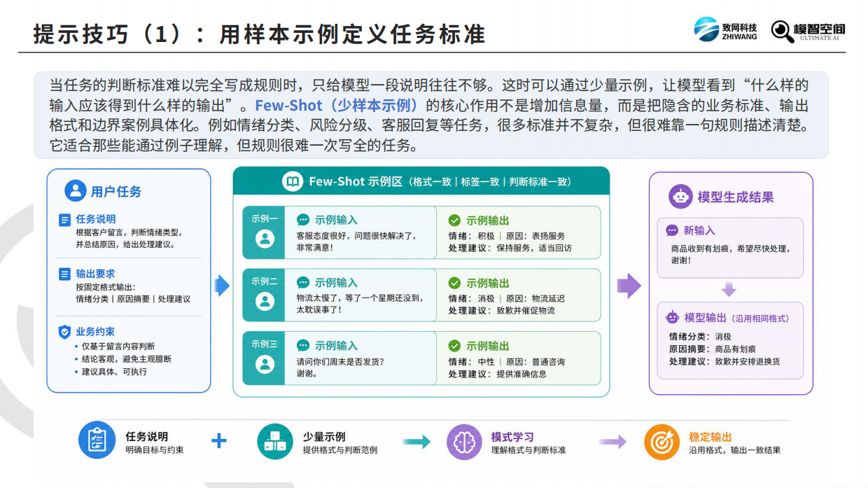Click the Few-Shot 示例区 book icon
Viewport: 868px width, 488px height.
[x=293, y=182]
